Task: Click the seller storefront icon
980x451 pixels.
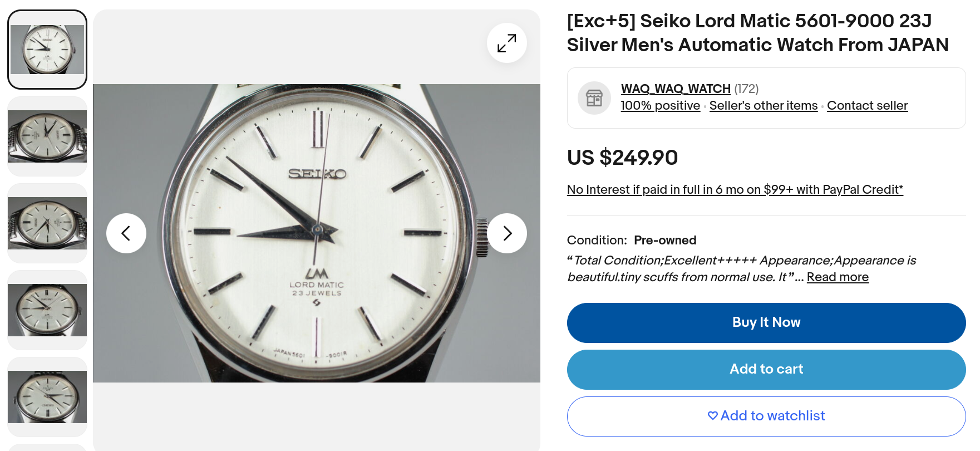Action: 594,98
